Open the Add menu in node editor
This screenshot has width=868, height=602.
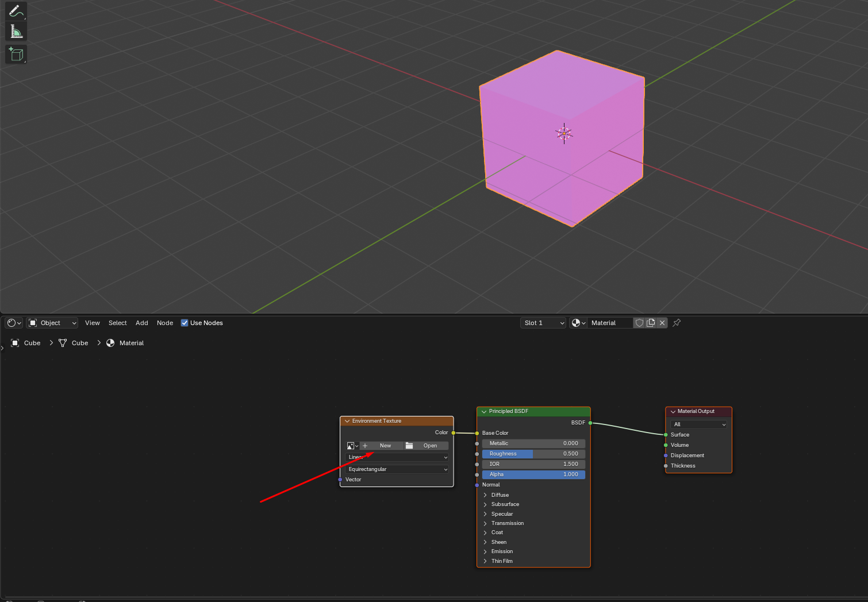pyautogui.click(x=141, y=323)
